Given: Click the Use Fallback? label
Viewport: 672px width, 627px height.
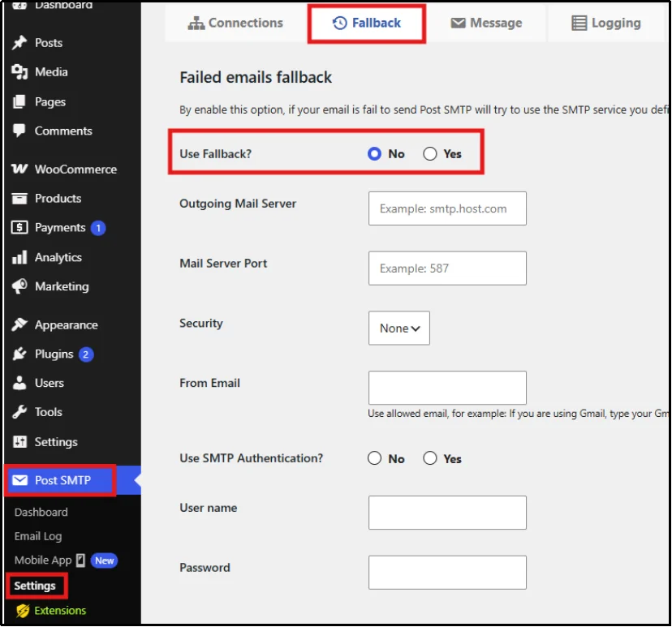Looking at the screenshot, I should (x=216, y=154).
